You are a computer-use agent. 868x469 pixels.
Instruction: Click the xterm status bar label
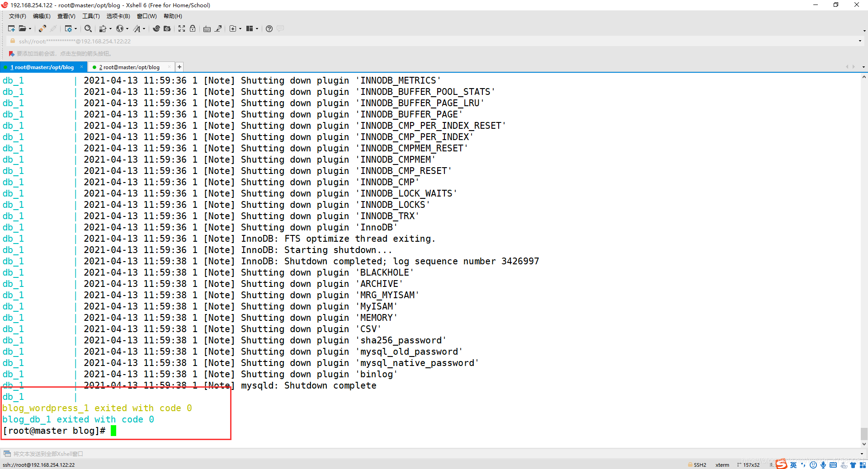722,465
